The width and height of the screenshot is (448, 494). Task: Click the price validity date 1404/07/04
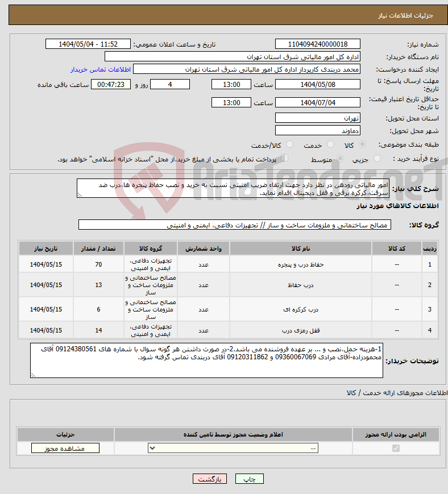coord(318,103)
